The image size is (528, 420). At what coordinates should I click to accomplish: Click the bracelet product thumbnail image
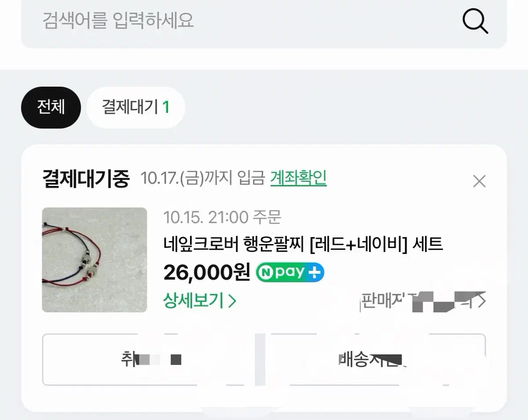coord(94,260)
